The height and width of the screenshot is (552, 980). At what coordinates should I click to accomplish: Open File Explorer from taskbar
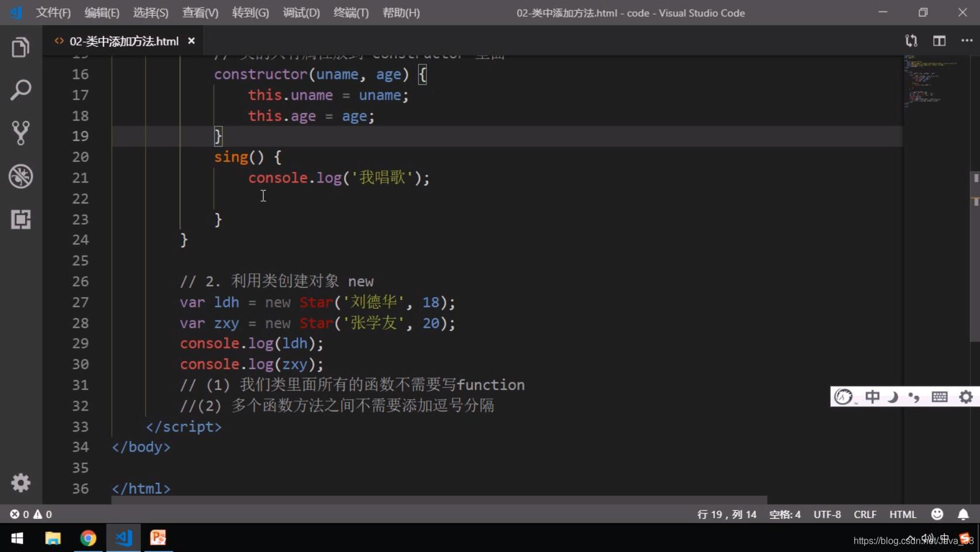point(53,537)
